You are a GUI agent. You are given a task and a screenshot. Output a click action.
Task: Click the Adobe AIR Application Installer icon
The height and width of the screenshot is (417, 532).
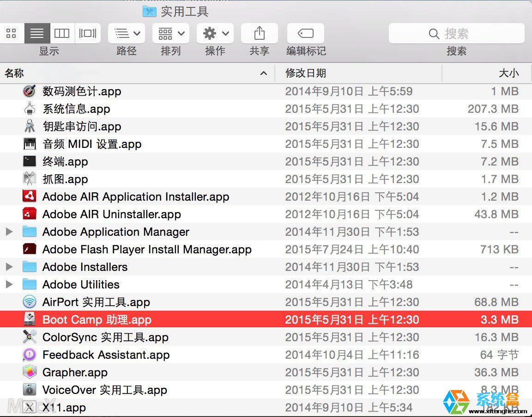[29, 196]
